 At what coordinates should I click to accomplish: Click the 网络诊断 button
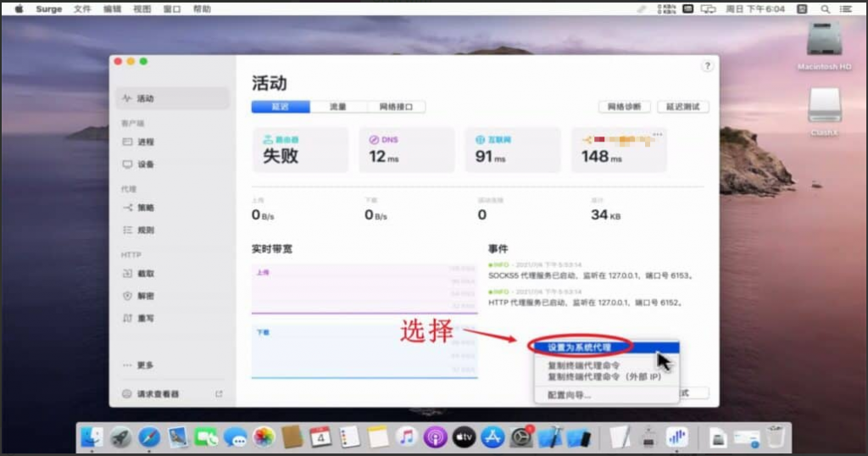tap(624, 107)
